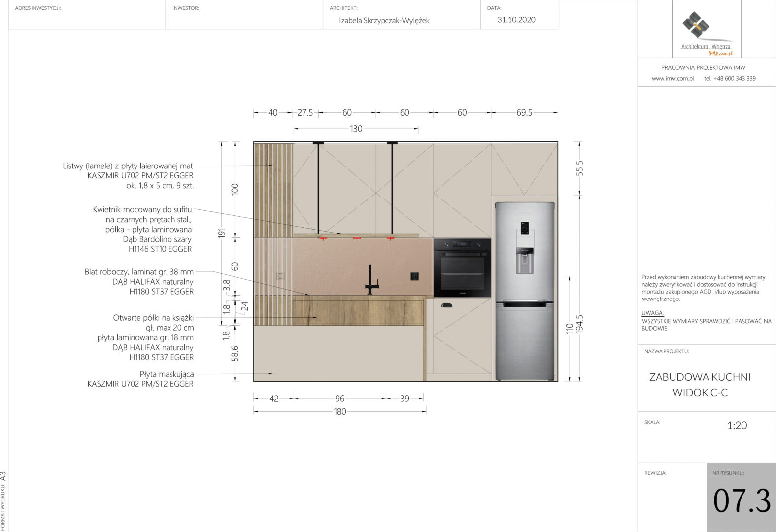Viewport: 776px width, 532px height.
Task: Click the 'H1146 ST10 EGGER' material code
Action: pos(160,249)
